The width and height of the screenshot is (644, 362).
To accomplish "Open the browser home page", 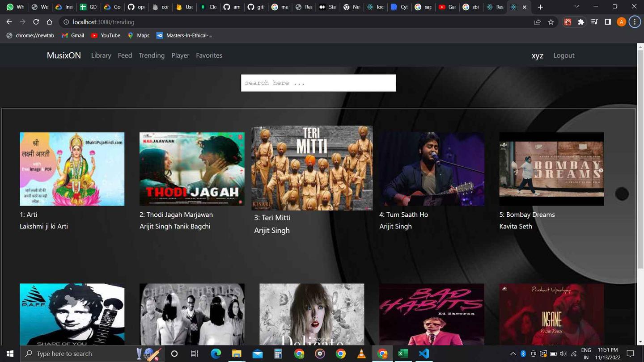I will (x=49, y=22).
